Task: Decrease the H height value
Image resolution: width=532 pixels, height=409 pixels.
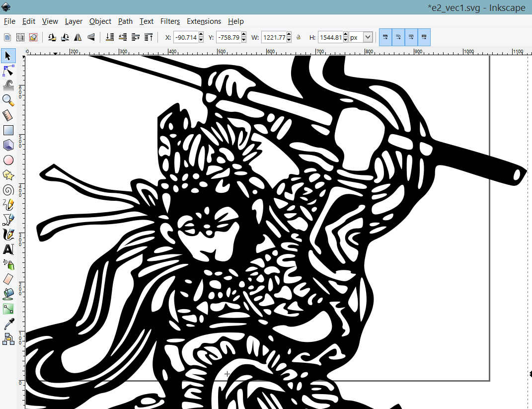Action: 345,40
